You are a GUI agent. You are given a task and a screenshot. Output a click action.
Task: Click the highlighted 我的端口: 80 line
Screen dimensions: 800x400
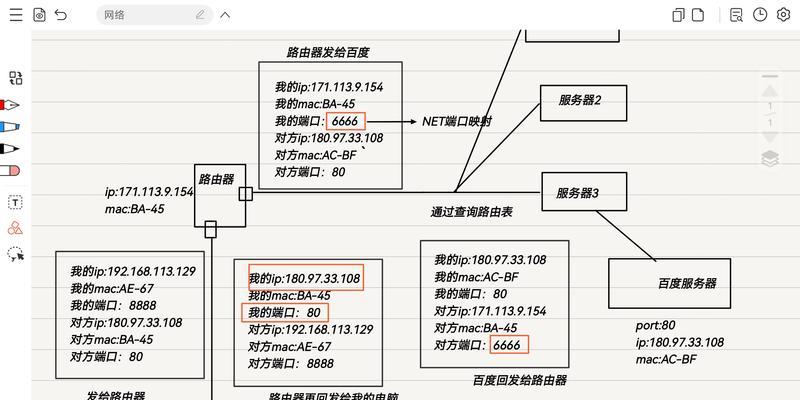coord(285,312)
